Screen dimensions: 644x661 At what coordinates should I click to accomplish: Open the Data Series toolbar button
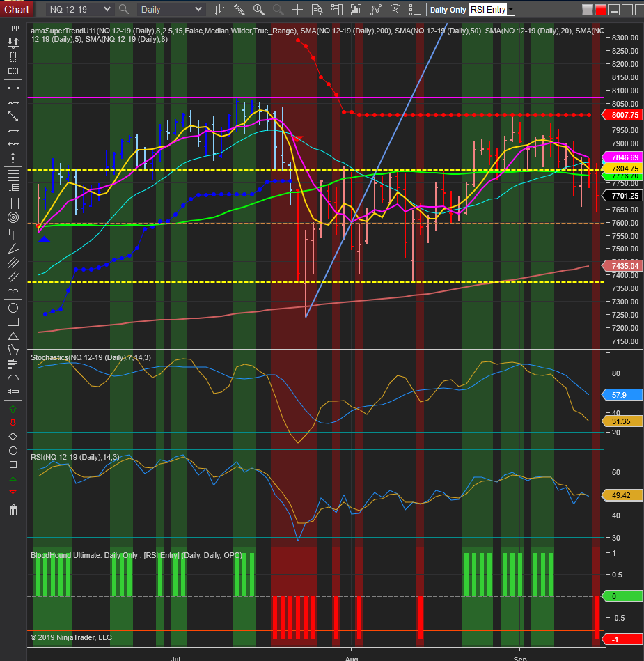tap(356, 9)
